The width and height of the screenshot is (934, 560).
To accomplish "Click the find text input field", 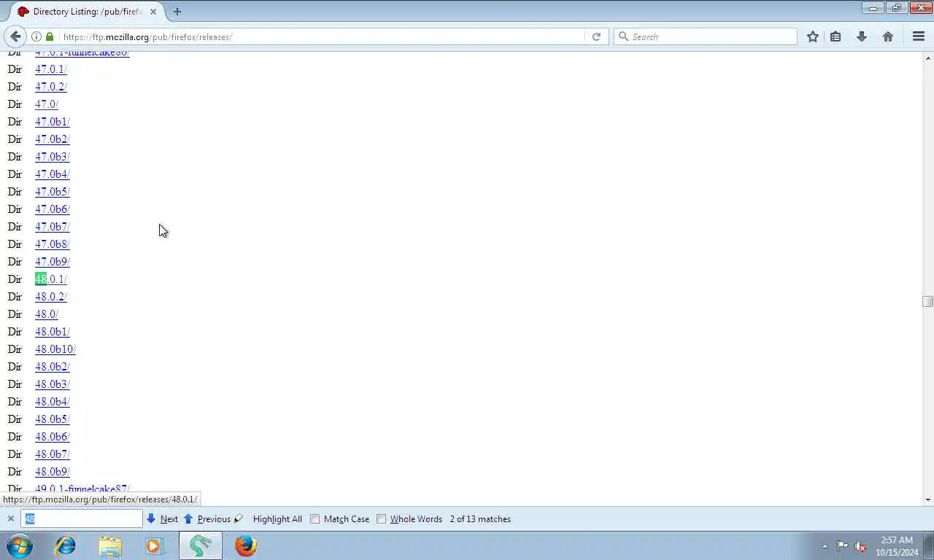I will click(x=82, y=518).
